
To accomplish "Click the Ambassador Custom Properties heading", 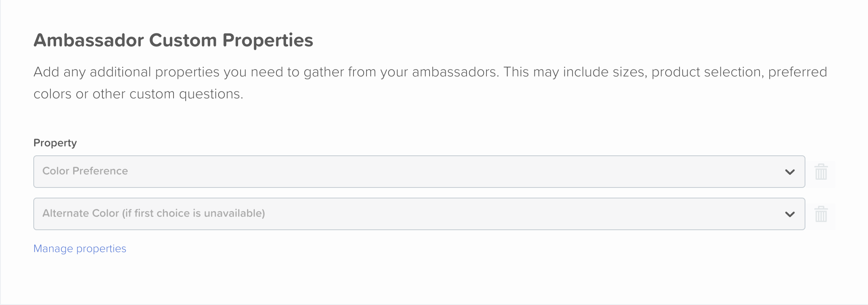I will tap(173, 40).
